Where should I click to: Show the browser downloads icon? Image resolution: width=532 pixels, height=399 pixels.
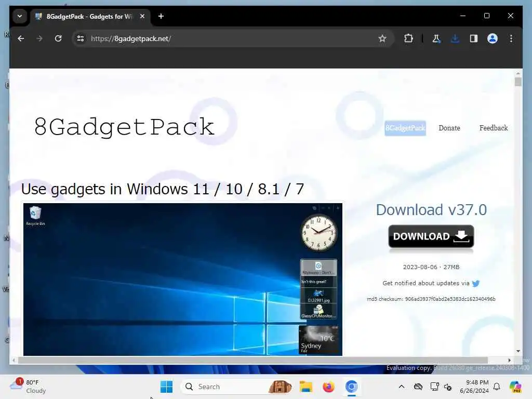(455, 38)
